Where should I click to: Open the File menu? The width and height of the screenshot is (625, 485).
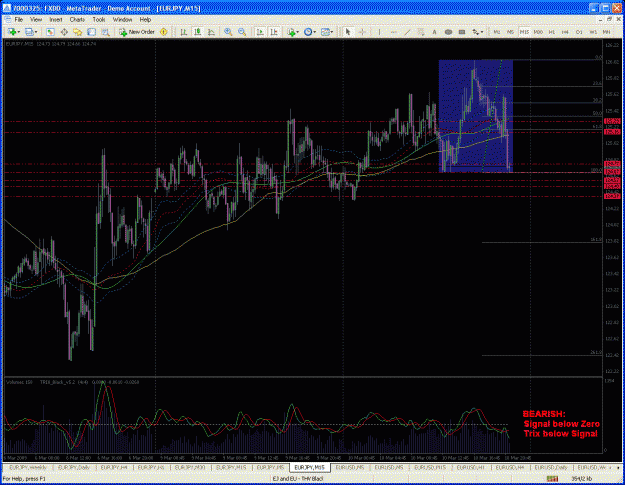click(19, 20)
